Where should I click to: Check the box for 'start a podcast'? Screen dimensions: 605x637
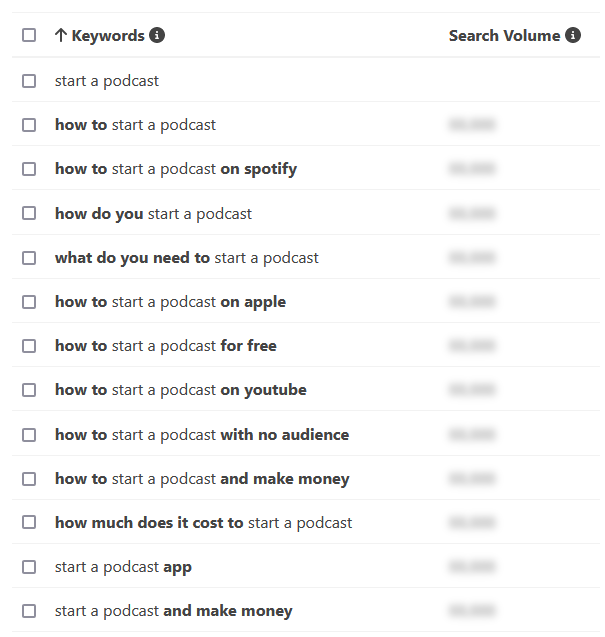click(29, 81)
